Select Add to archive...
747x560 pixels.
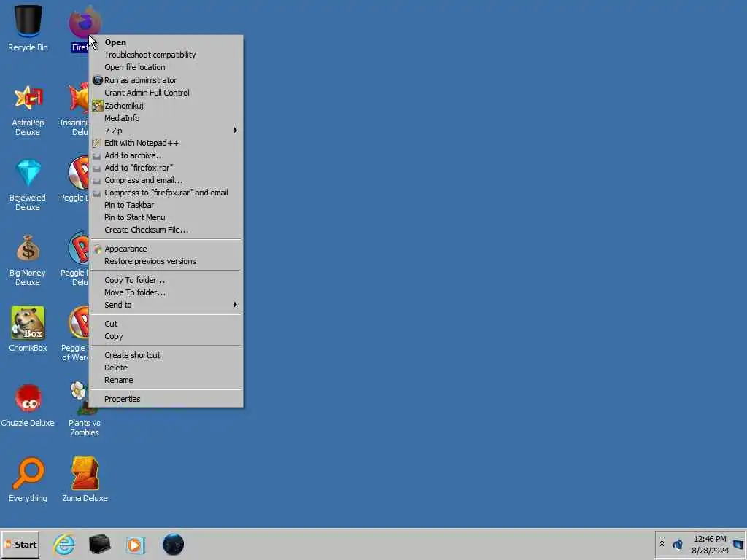click(166, 155)
